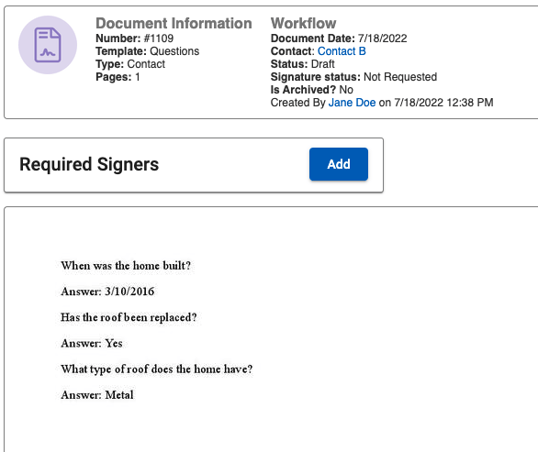Click the Is Archived? No line
This screenshot has height=452, width=538.
tap(312, 90)
